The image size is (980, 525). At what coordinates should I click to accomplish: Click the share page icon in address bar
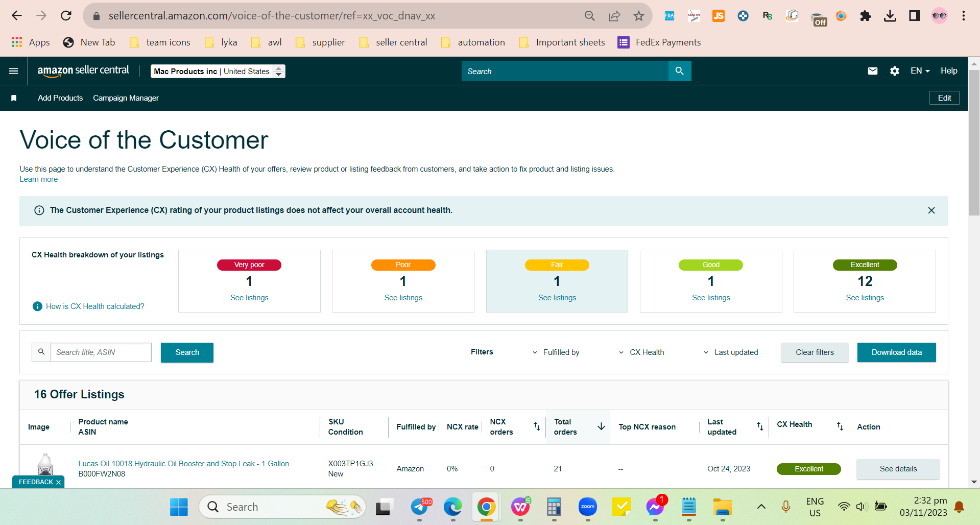coord(614,16)
